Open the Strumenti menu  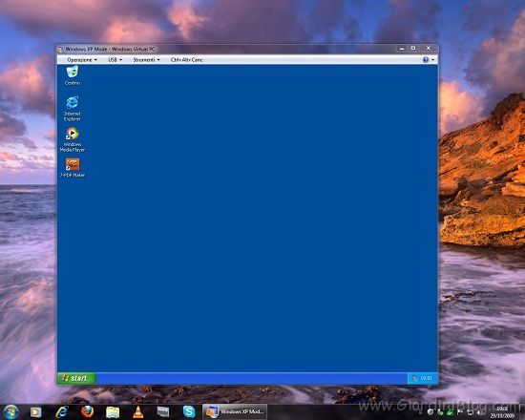(146, 60)
